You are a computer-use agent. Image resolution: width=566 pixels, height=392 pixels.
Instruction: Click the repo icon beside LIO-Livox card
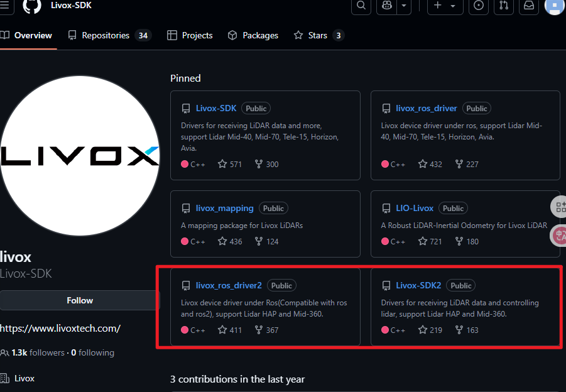386,209
